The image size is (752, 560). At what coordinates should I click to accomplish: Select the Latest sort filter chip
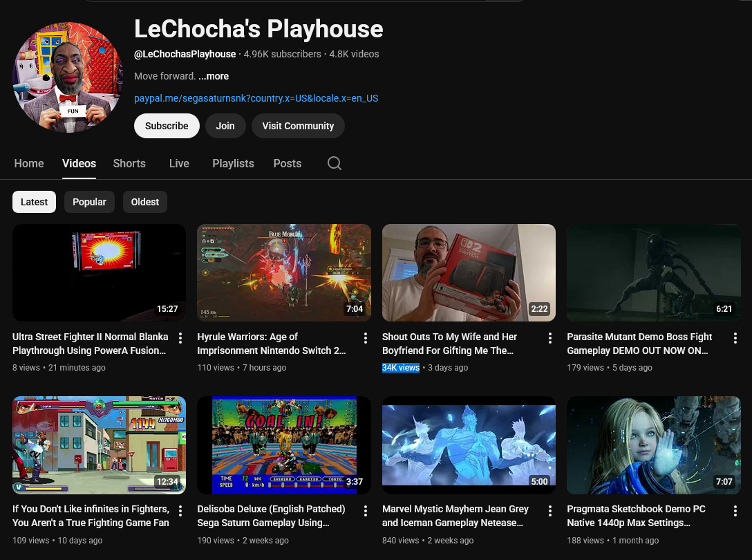[34, 202]
